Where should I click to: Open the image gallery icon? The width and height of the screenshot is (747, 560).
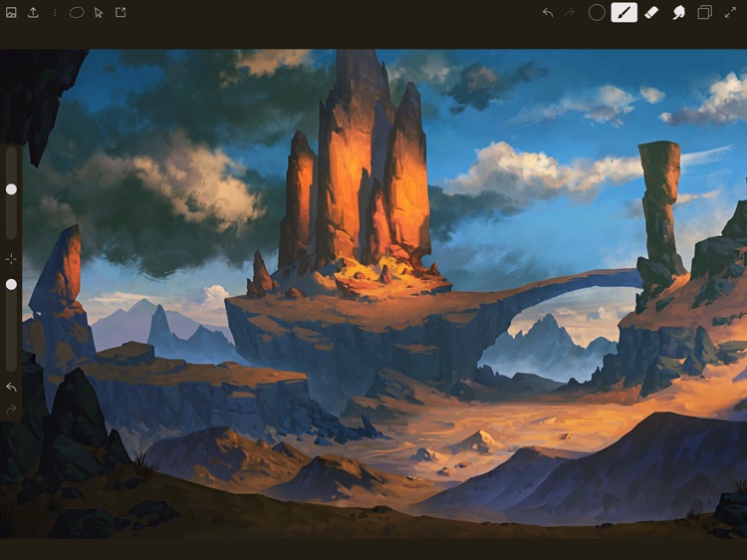pyautogui.click(x=11, y=13)
